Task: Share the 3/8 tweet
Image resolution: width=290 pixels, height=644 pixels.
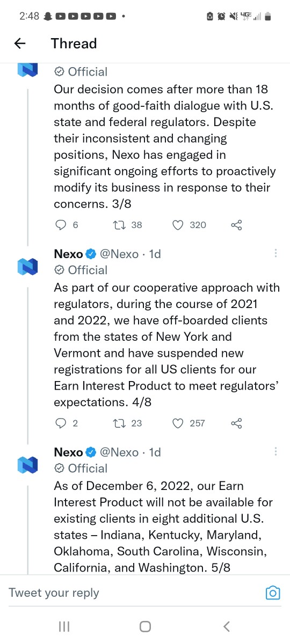Action: (x=236, y=225)
